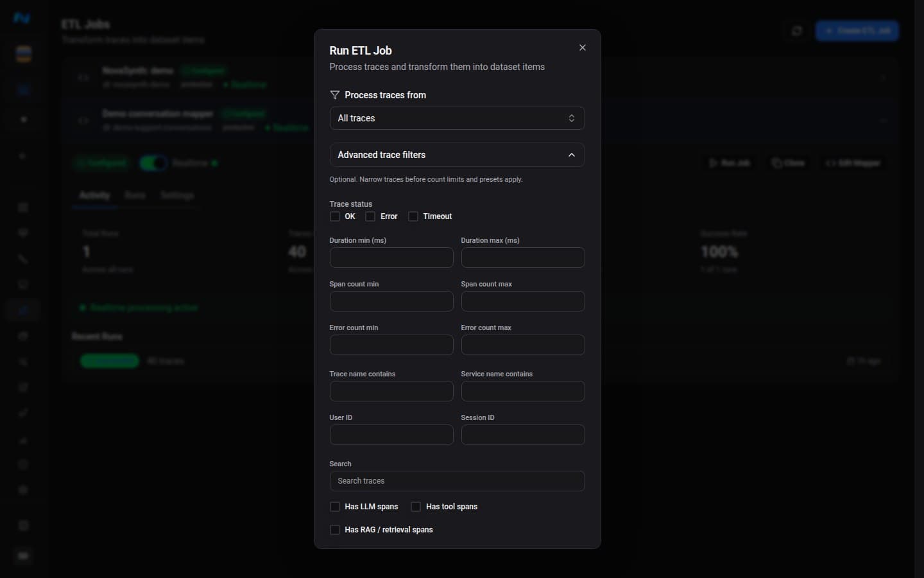Tick Has RAG / retrieval spans checkbox
Viewport: 924px width, 578px height.
tap(334, 530)
